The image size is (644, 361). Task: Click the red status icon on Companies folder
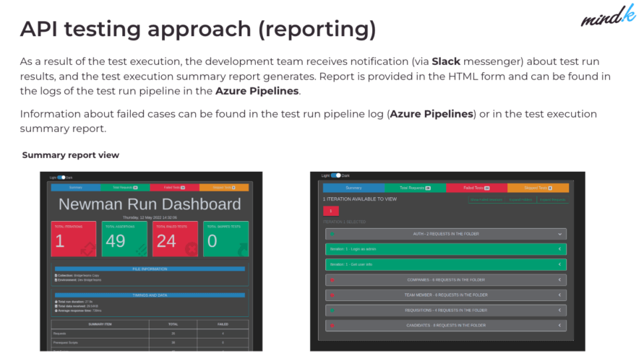[x=332, y=279]
